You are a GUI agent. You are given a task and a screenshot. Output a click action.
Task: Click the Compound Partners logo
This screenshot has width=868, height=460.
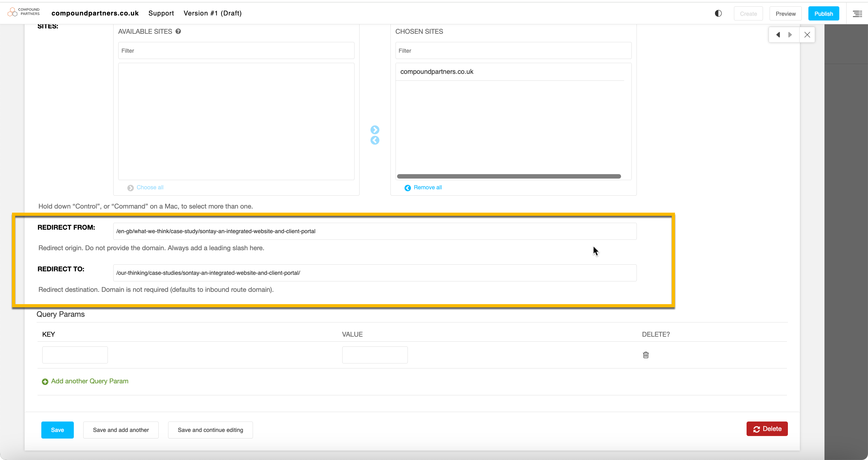pos(23,12)
